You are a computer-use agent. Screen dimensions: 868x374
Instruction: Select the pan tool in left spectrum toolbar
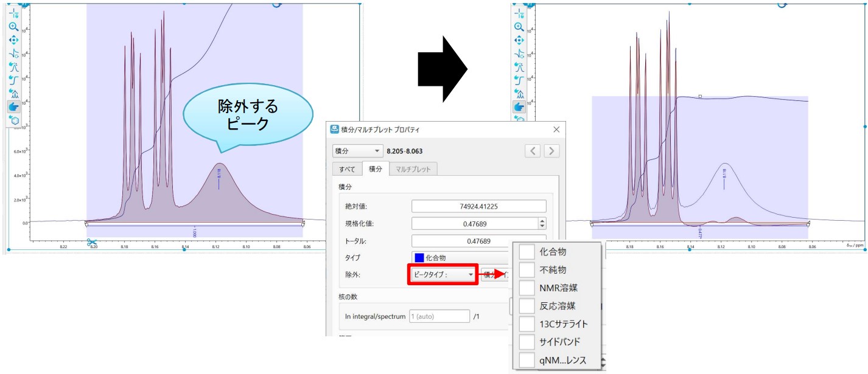(x=13, y=40)
